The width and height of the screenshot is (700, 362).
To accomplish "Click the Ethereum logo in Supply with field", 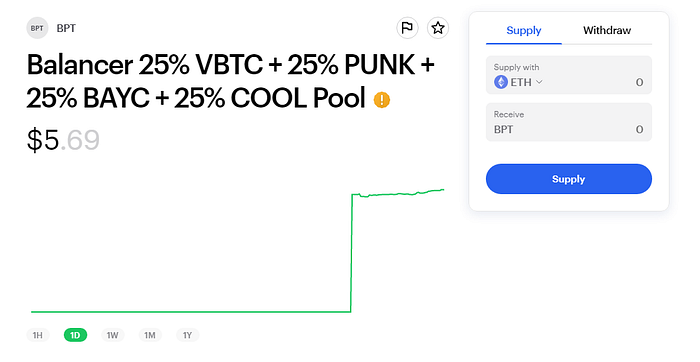I will [501, 82].
